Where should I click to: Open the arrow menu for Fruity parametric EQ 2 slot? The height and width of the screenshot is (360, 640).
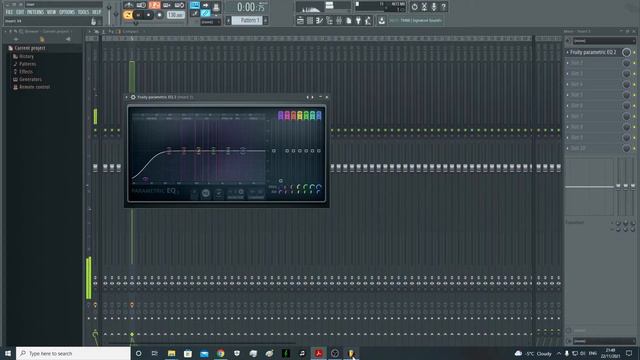[567, 52]
